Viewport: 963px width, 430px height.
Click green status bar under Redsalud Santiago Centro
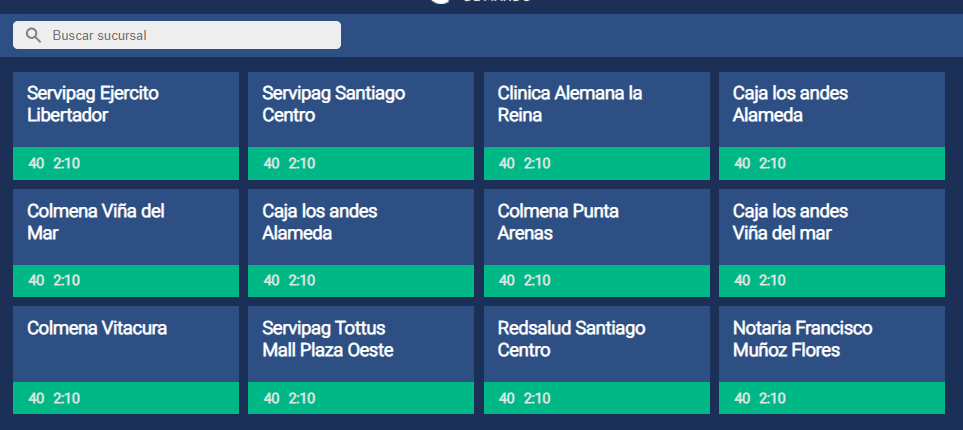click(597, 398)
